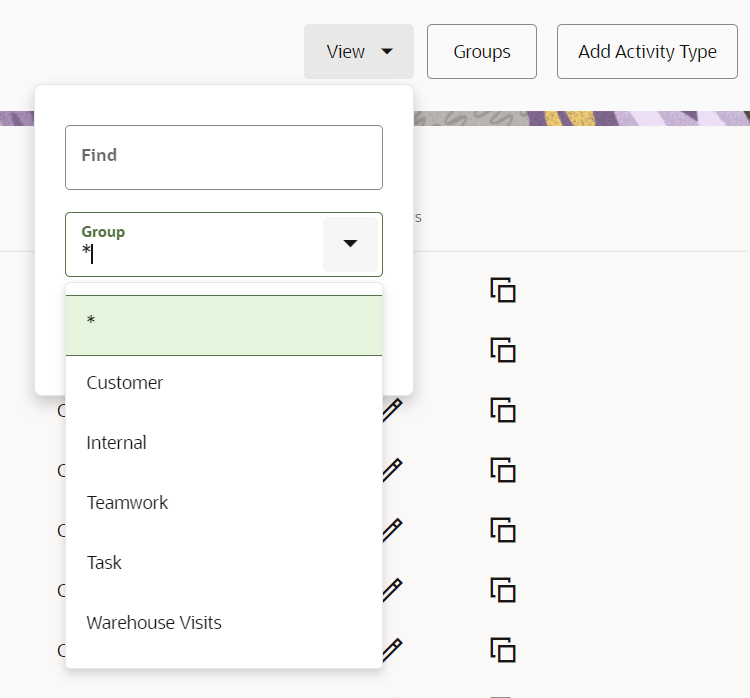Click the topmost visible pencil edit icon
The height and width of the screenshot is (698, 750).
[392, 409]
